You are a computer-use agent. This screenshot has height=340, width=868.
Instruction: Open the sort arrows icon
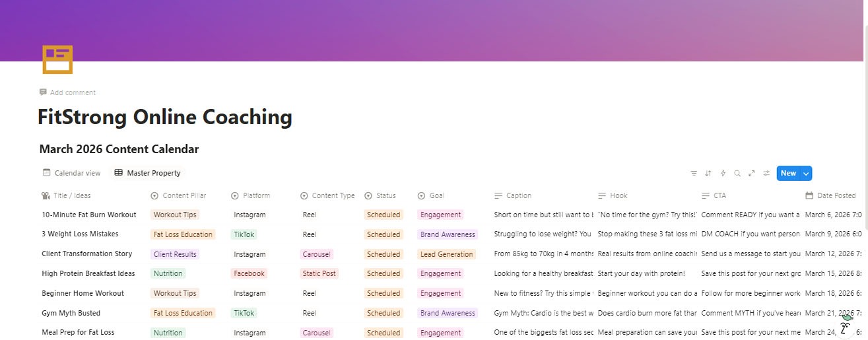click(708, 173)
